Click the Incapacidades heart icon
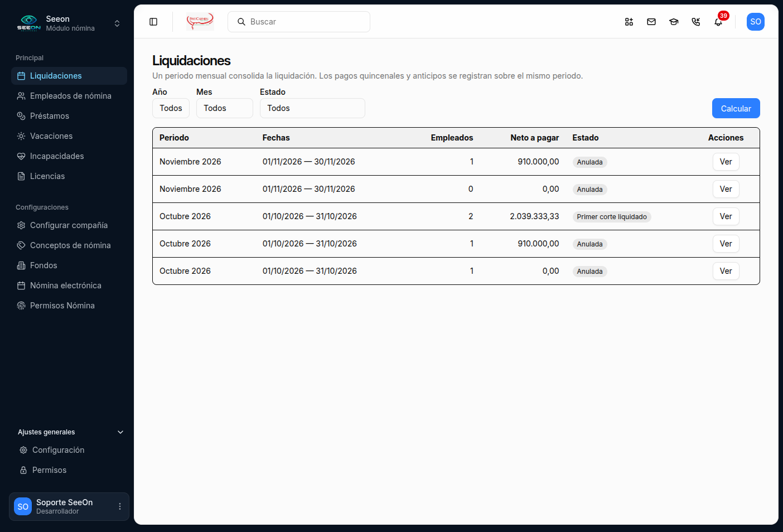The width and height of the screenshot is (783, 532). click(x=21, y=156)
